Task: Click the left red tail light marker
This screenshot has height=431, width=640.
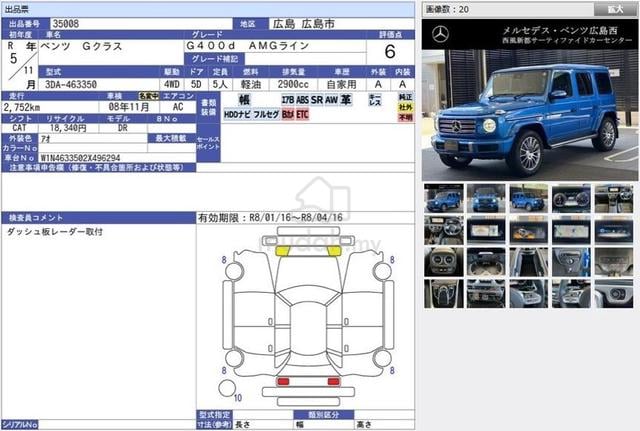Action: (283, 382)
